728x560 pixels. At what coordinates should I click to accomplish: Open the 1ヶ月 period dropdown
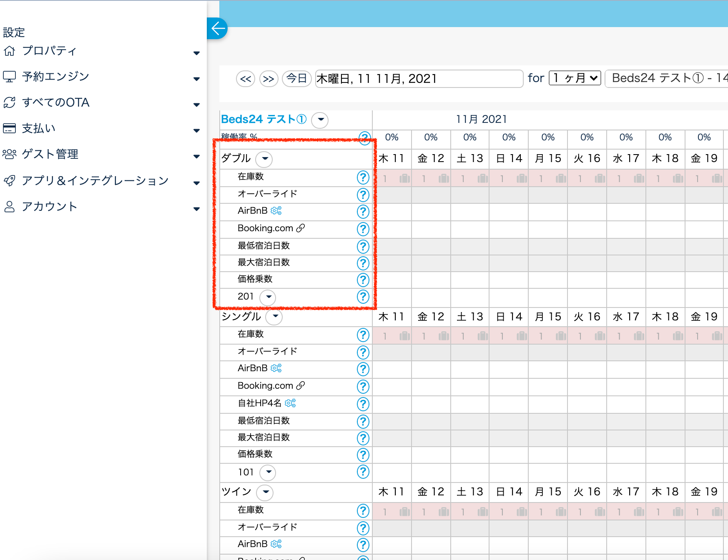(x=575, y=78)
